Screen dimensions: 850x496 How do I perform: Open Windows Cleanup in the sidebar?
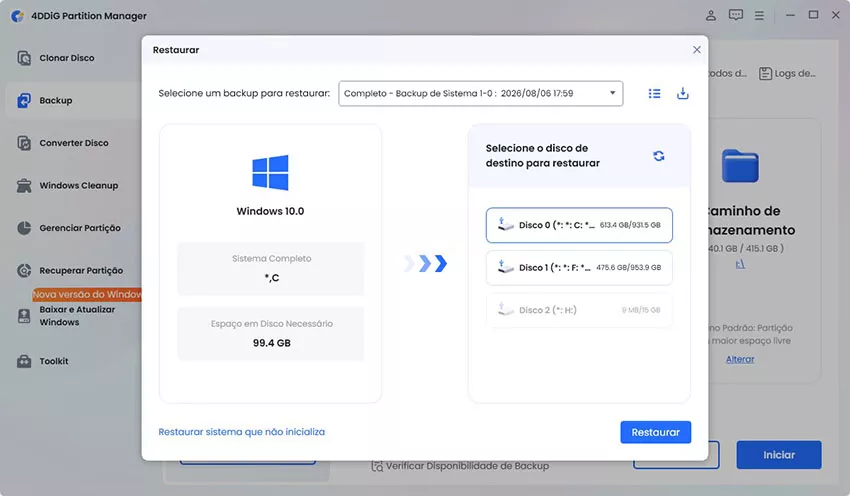(79, 185)
